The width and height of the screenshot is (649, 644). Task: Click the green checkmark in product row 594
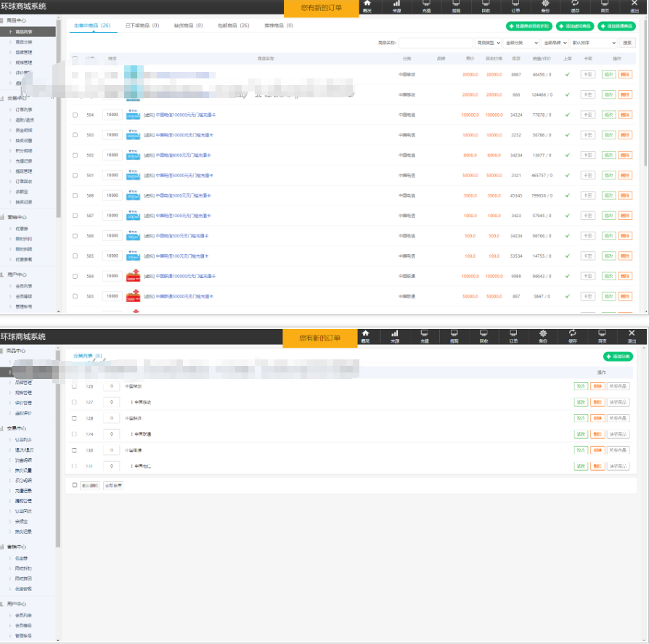point(567,115)
